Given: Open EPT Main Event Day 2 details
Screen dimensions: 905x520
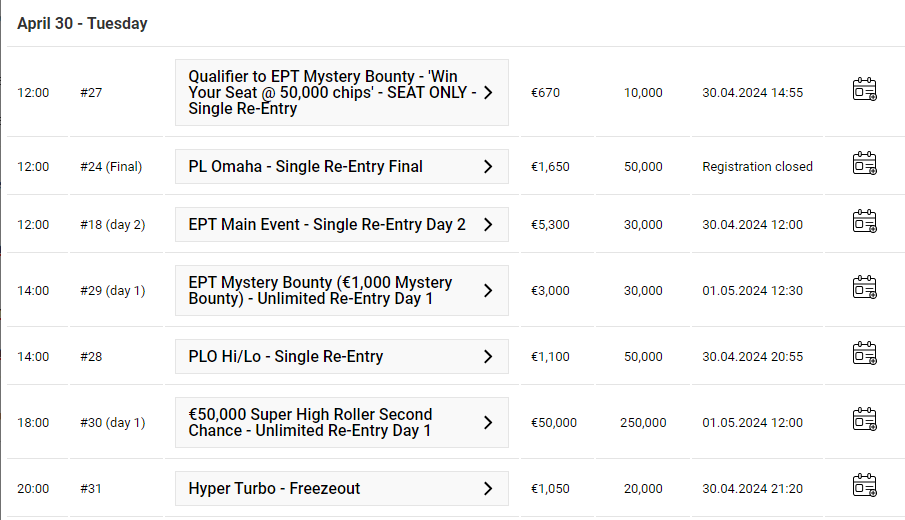Looking at the screenshot, I should (342, 225).
